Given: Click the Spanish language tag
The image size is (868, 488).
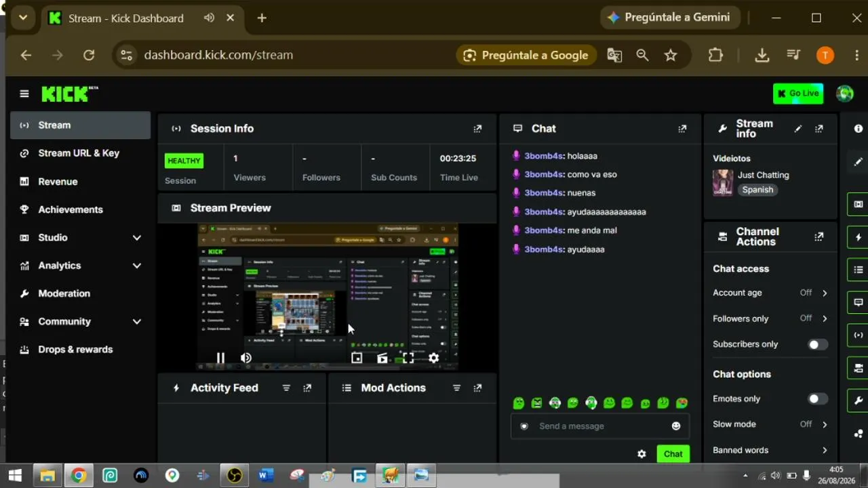Looking at the screenshot, I should tap(757, 190).
